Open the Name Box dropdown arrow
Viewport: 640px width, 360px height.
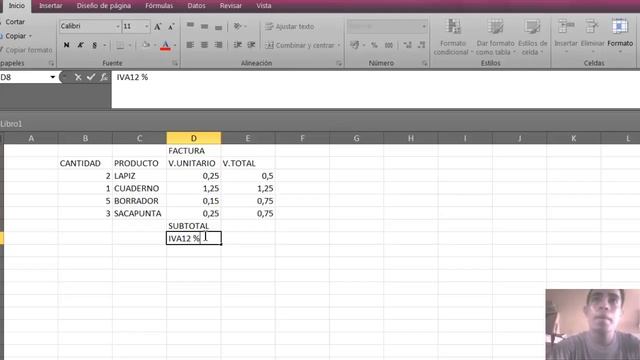pos(53,77)
